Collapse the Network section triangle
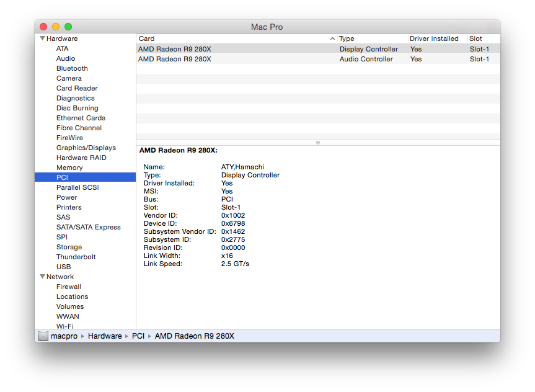The height and width of the screenshot is (392, 535). point(43,277)
